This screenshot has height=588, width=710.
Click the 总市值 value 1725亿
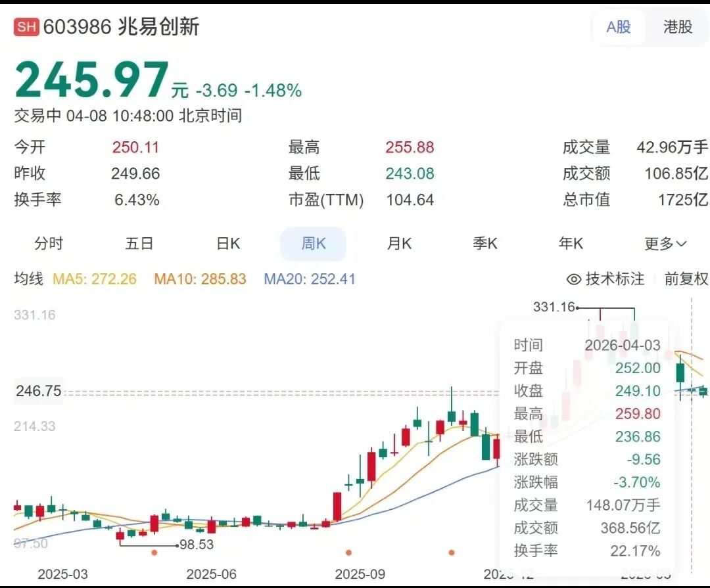(x=683, y=200)
